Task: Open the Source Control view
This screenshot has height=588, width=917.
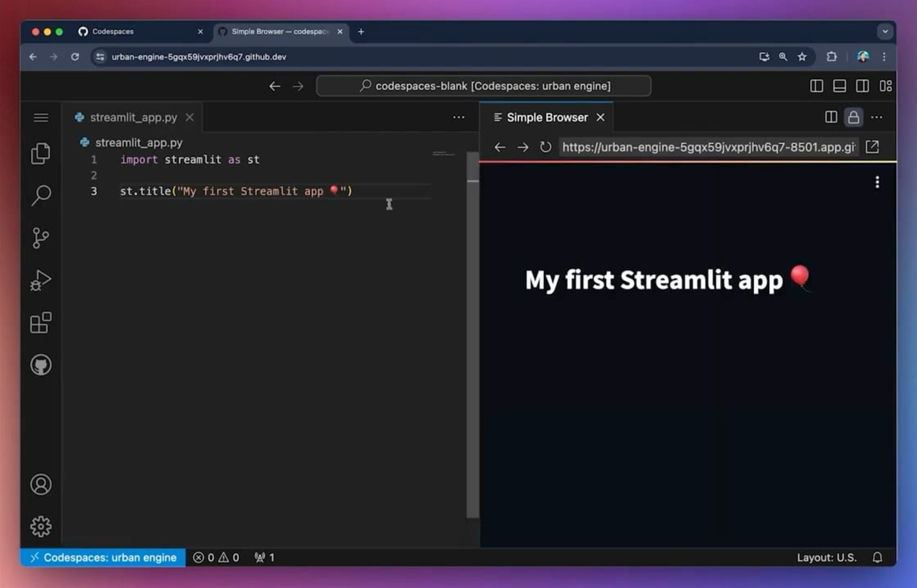Action: tap(40, 238)
